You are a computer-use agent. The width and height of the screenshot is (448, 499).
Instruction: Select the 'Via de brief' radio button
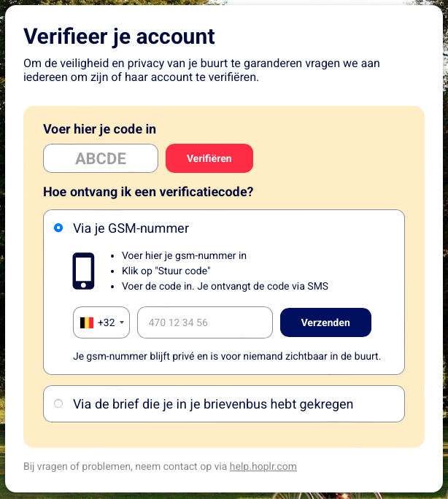pos(58,403)
